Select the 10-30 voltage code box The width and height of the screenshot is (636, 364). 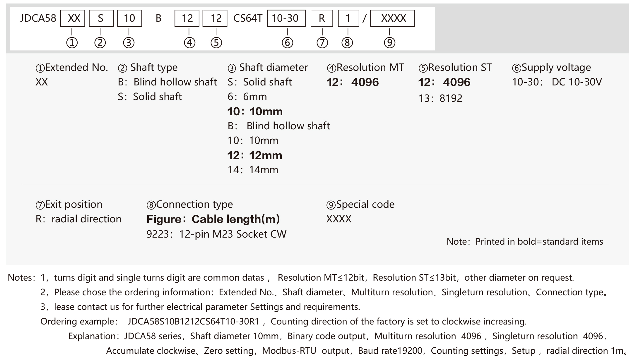click(286, 18)
